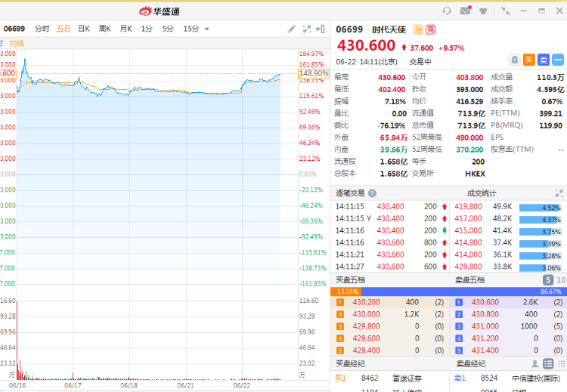Click sell level 2 price 430.800

(485, 314)
